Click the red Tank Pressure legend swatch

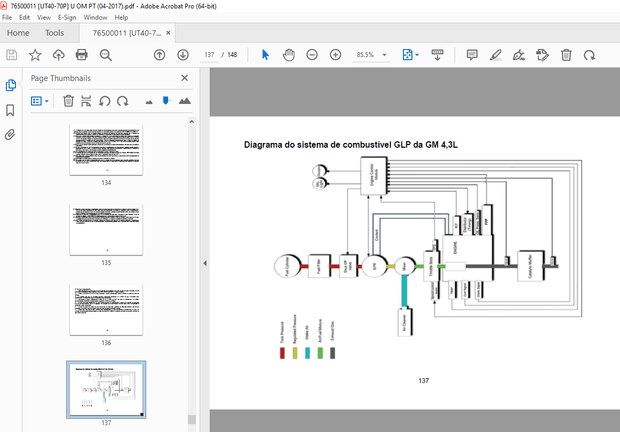[282, 353]
